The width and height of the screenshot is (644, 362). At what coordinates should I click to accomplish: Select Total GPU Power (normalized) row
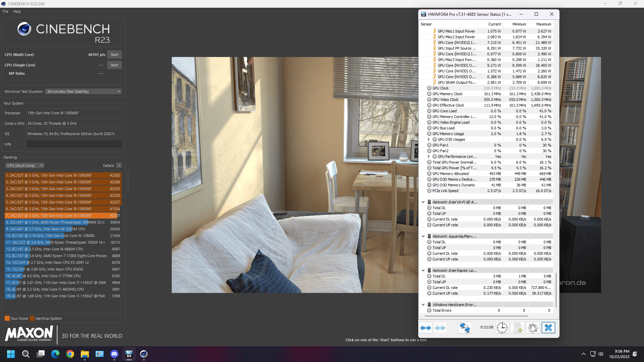(x=486, y=162)
